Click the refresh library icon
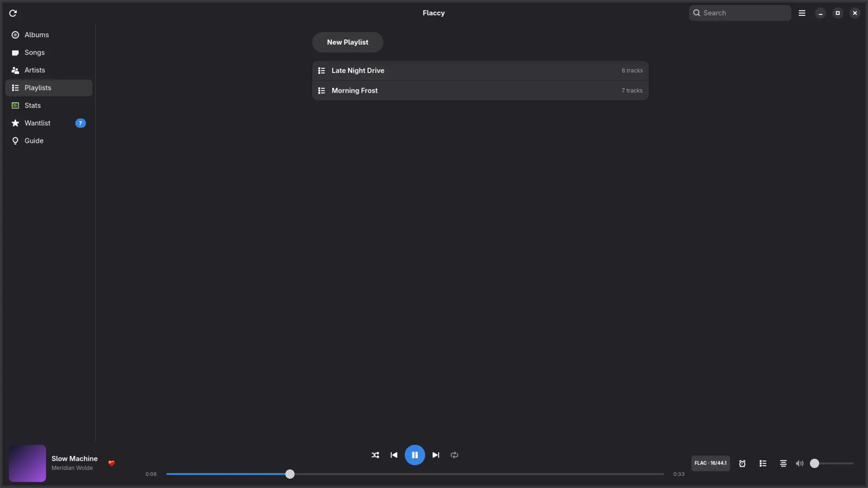 [13, 13]
